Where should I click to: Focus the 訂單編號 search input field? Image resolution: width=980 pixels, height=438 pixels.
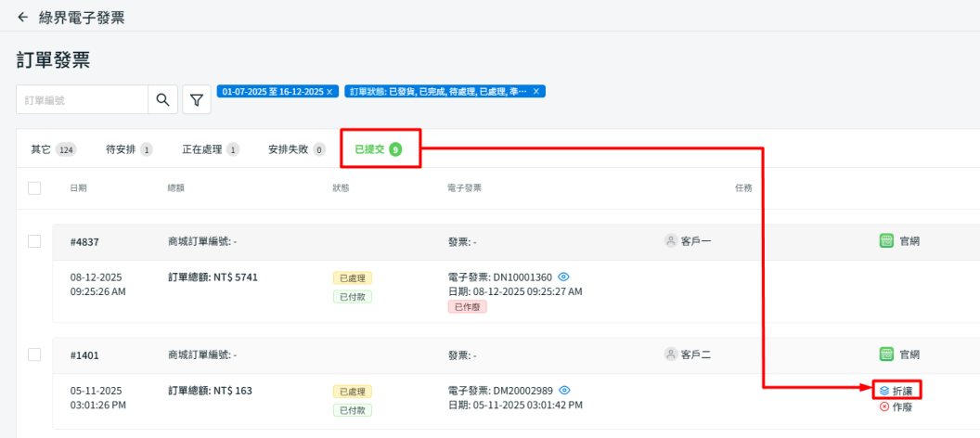coord(83,99)
